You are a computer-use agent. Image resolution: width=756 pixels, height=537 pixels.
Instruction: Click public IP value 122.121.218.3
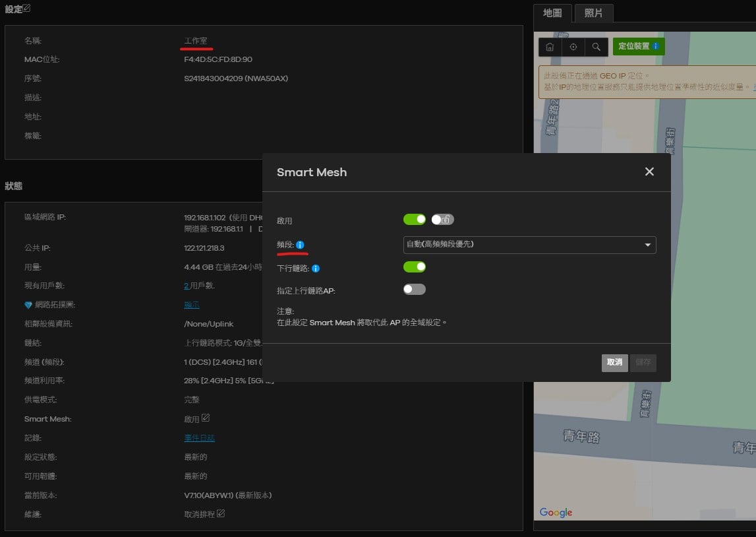tap(204, 248)
